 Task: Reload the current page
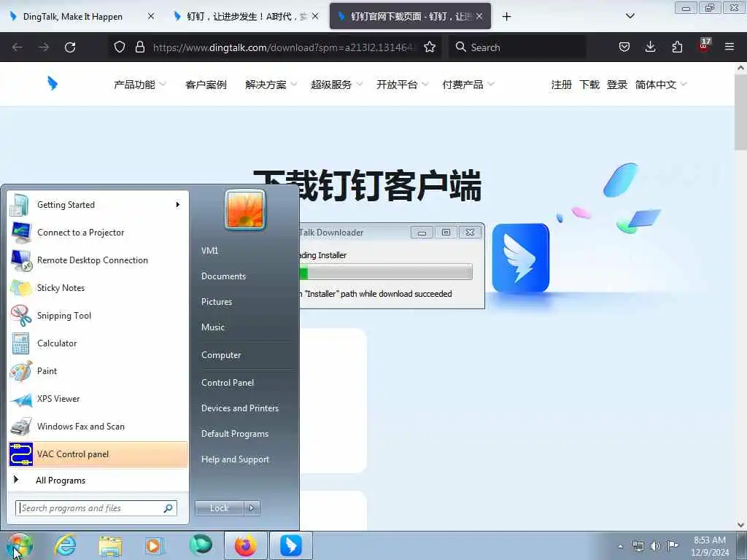click(x=70, y=47)
